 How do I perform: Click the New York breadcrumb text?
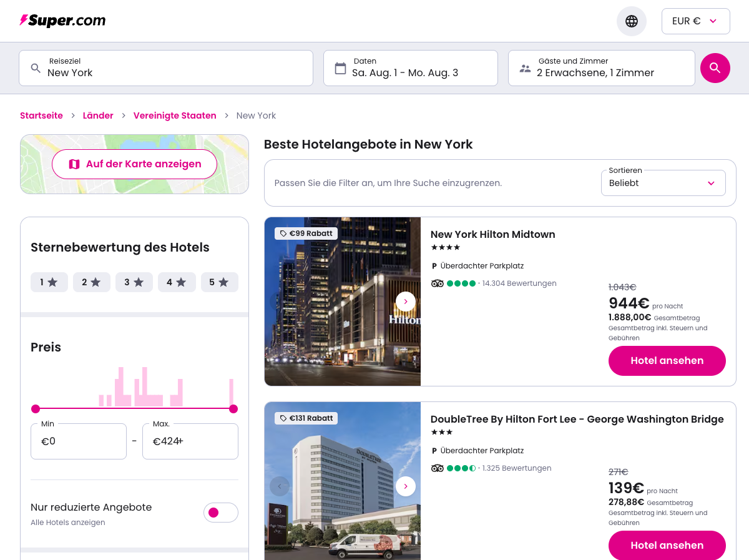click(x=256, y=115)
